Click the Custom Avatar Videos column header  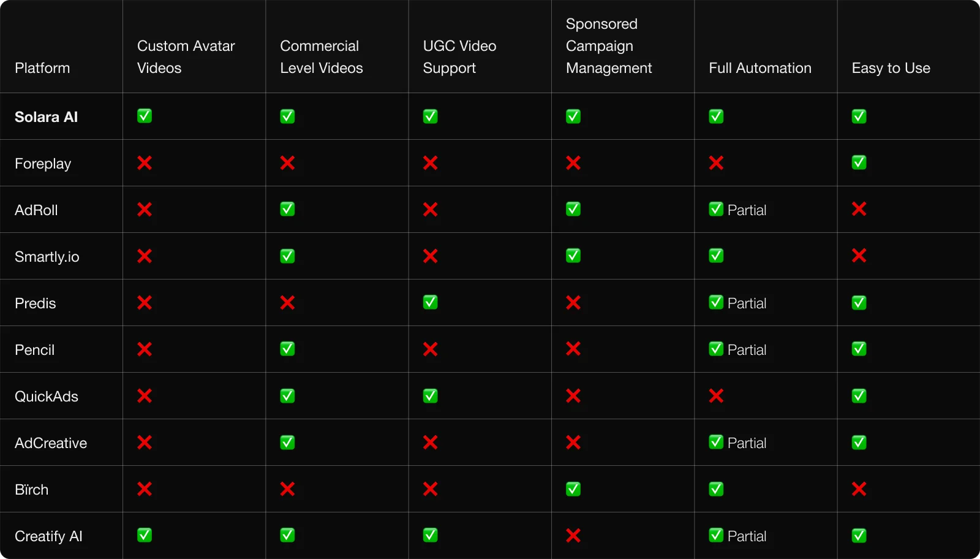[186, 57]
